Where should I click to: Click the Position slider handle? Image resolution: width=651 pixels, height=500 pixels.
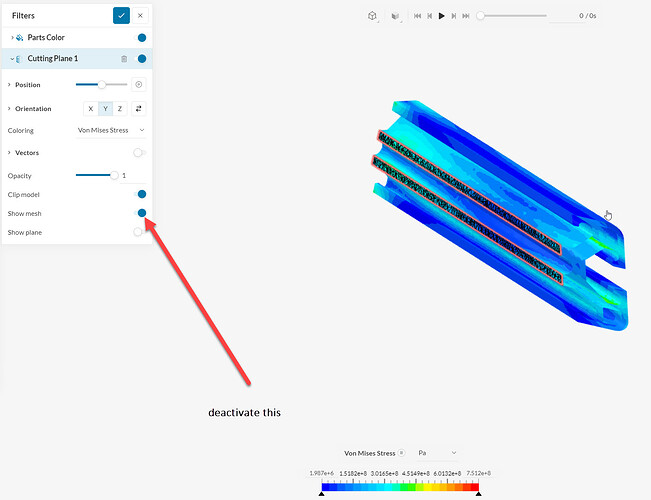[102, 84]
